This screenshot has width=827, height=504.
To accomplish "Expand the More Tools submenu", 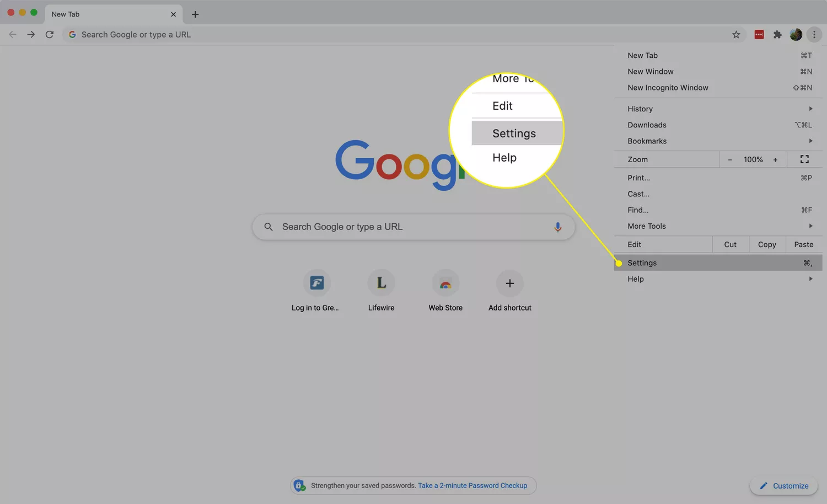I will pyautogui.click(x=718, y=226).
